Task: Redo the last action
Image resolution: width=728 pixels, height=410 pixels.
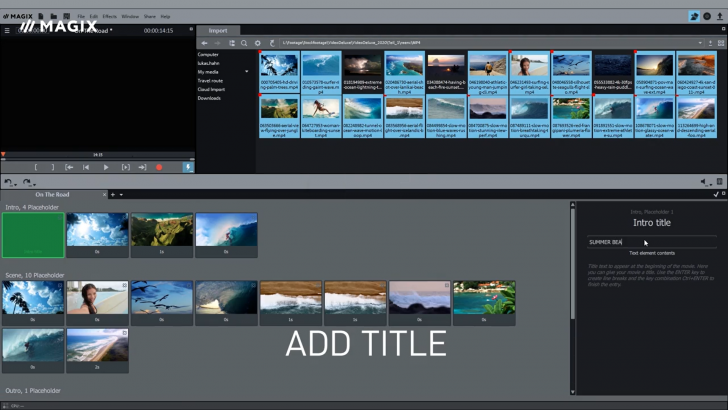Action: pos(26,182)
